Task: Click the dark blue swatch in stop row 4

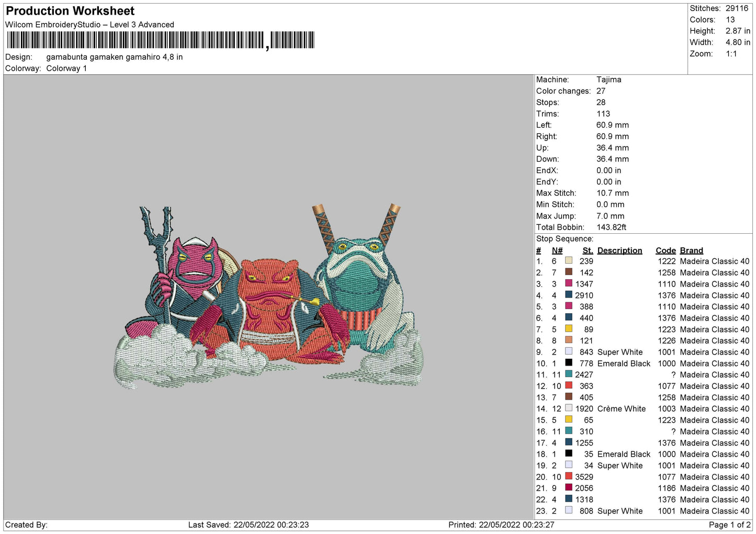Action: [x=569, y=294]
